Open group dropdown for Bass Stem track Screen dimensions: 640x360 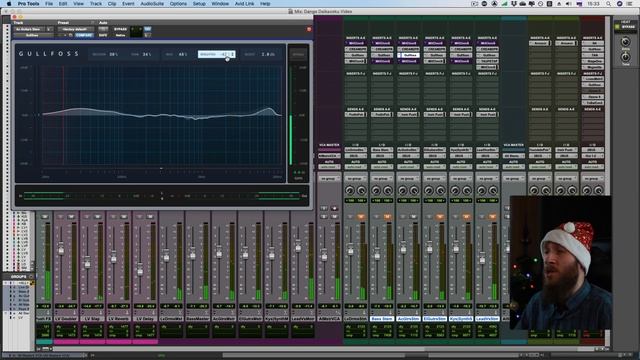(382, 179)
